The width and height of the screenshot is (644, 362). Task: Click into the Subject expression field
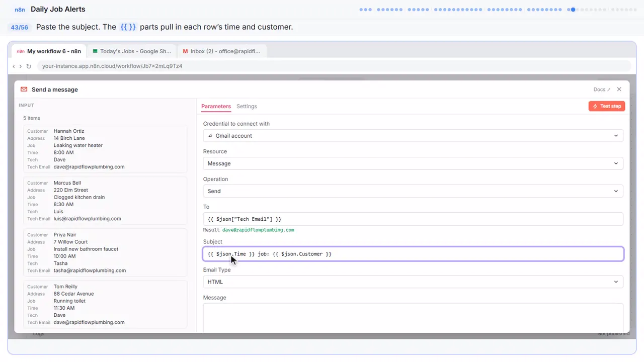(x=413, y=254)
